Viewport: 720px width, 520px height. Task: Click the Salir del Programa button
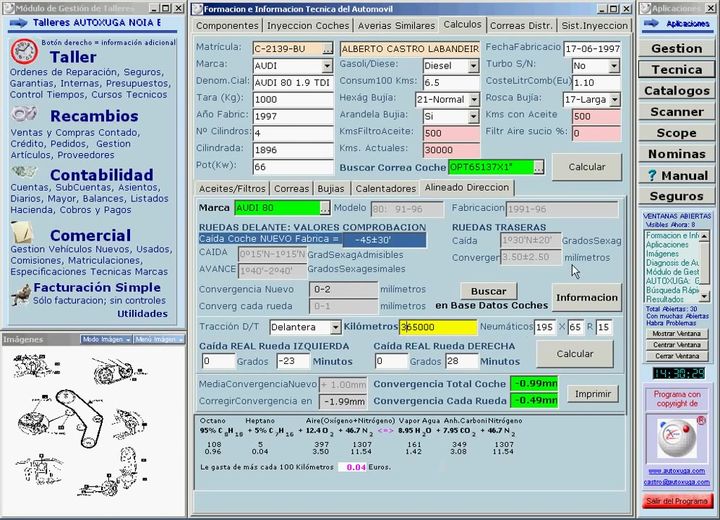(676, 501)
